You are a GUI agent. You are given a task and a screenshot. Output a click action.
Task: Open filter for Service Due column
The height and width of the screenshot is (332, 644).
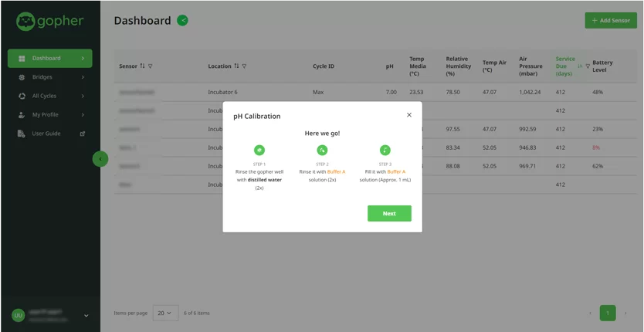tap(588, 66)
